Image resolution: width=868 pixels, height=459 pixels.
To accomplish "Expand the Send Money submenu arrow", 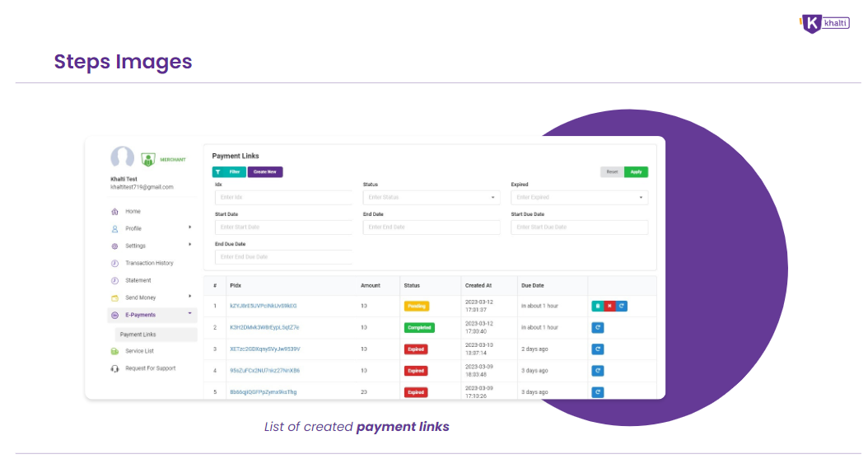I will click(x=189, y=297).
